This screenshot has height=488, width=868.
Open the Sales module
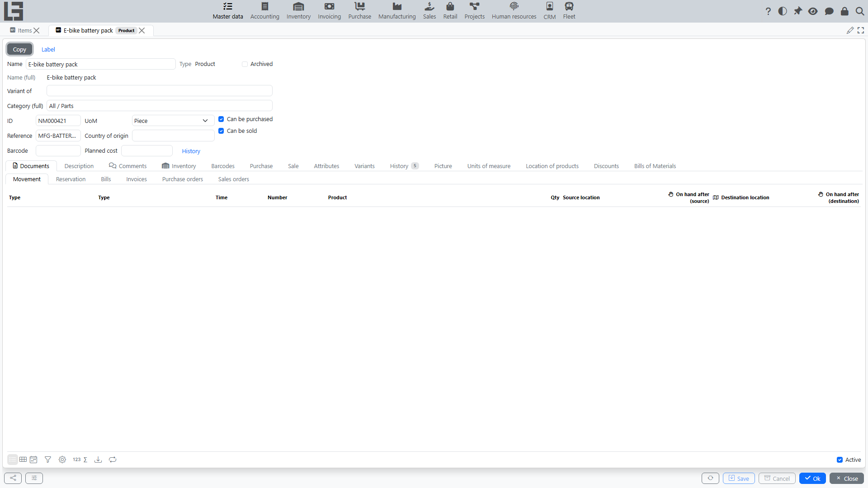click(x=429, y=11)
